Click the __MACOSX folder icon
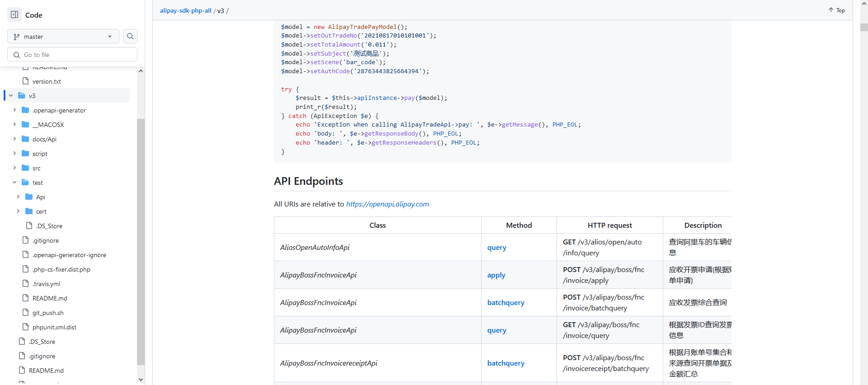868x385 pixels. click(x=25, y=124)
